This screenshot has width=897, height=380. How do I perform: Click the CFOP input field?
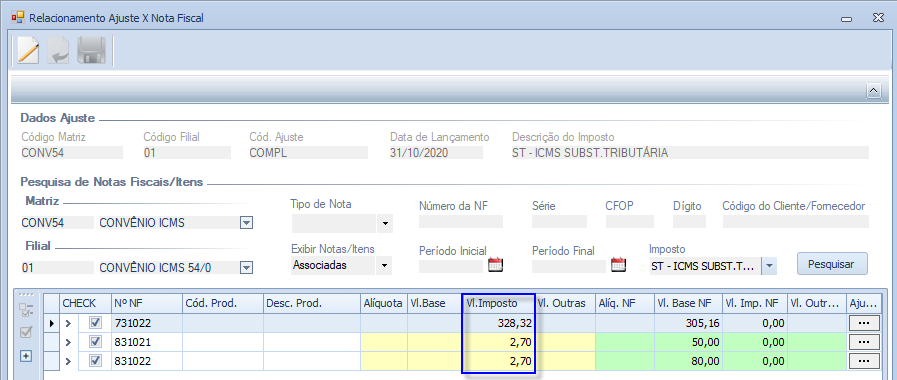click(630, 221)
